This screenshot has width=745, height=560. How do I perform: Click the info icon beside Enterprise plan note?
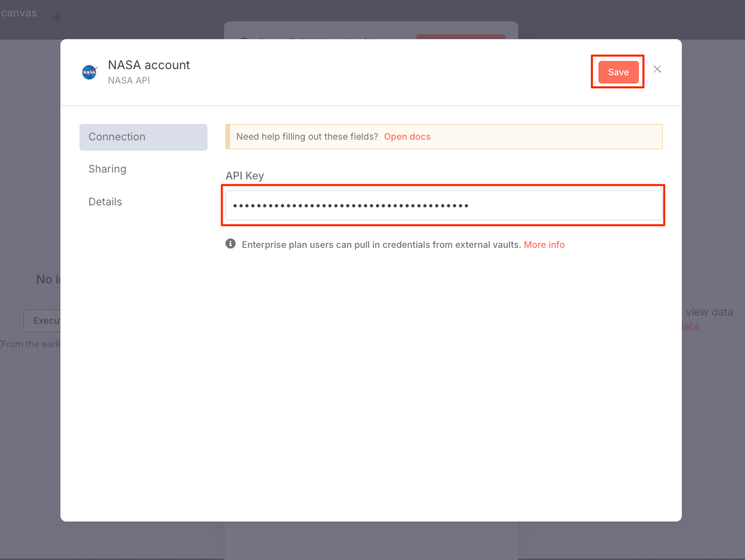[231, 244]
